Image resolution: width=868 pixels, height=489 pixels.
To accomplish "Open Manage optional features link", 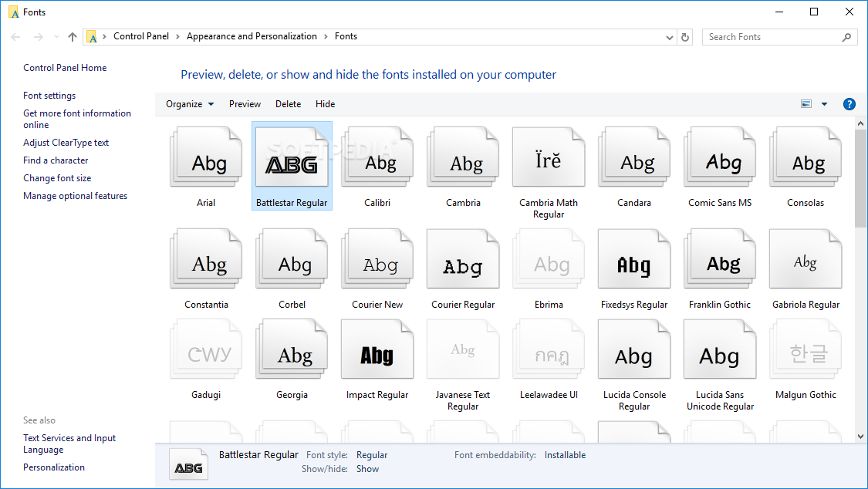I will [76, 196].
